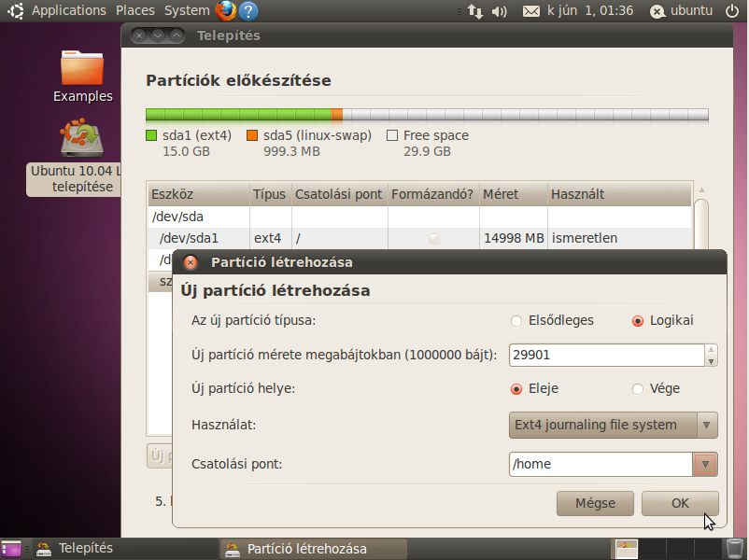Open the mail envelope indicator
The image size is (749, 560).
(531, 11)
